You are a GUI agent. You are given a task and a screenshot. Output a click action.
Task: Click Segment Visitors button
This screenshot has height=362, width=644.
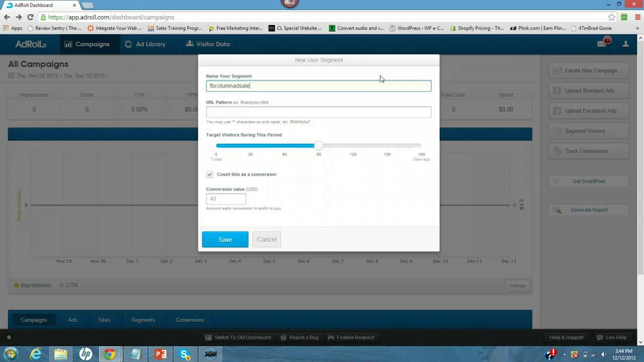589,131
